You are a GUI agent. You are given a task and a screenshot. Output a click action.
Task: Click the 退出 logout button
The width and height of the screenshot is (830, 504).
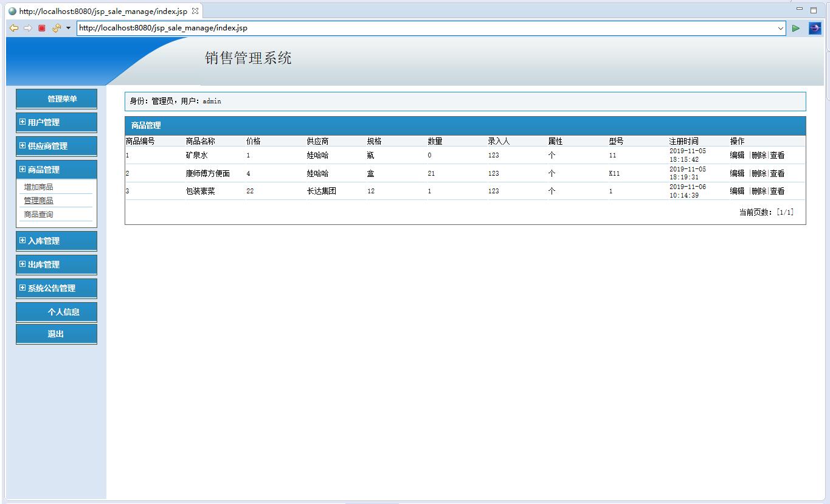(x=56, y=334)
